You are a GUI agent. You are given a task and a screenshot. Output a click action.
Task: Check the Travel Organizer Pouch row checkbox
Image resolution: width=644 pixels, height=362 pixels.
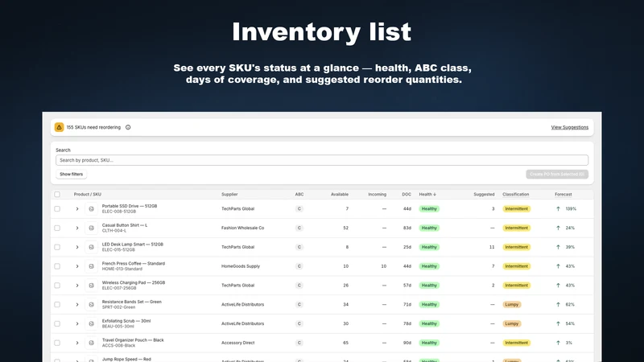click(x=57, y=343)
